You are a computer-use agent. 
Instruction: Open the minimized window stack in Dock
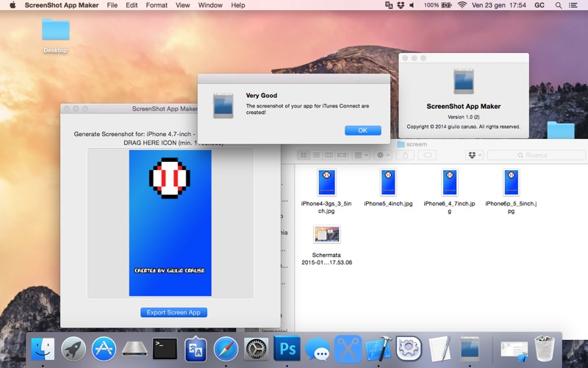pos(514,350)
